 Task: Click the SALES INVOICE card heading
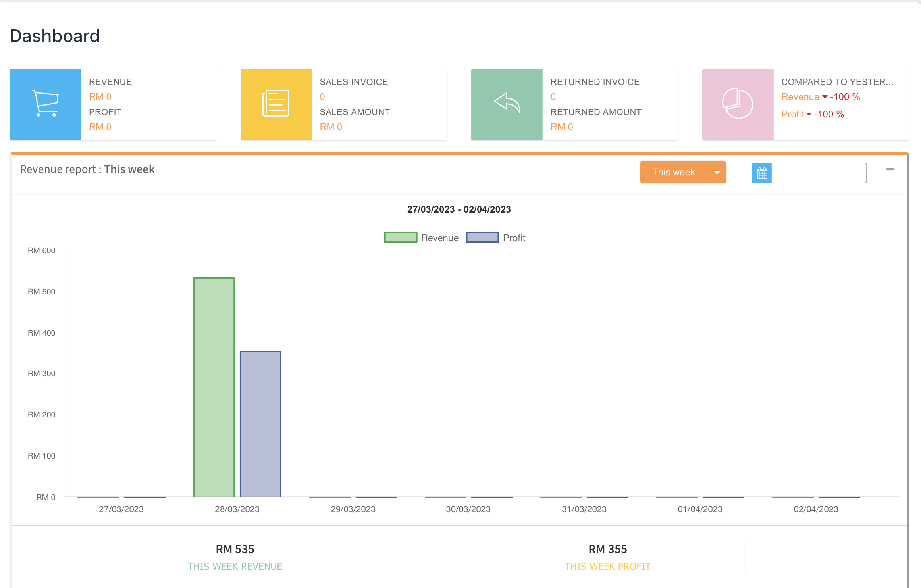tap(354, 82)
